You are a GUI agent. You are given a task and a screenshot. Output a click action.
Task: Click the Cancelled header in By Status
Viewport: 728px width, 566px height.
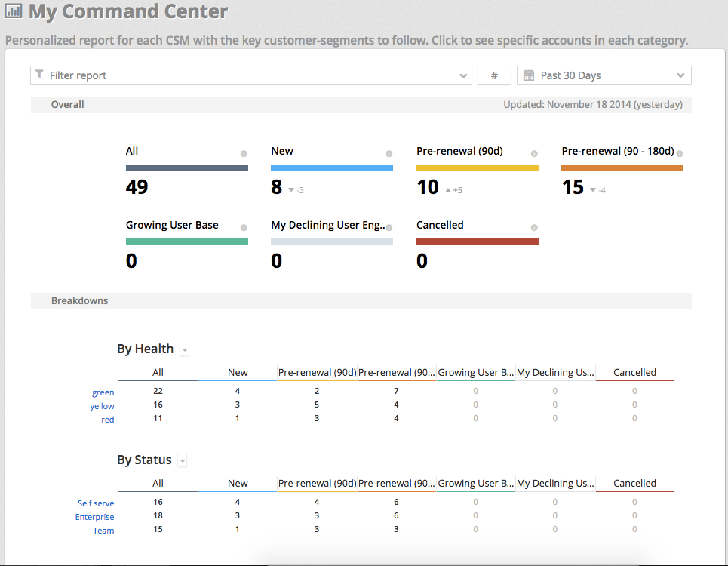click(x=634, y=483)
